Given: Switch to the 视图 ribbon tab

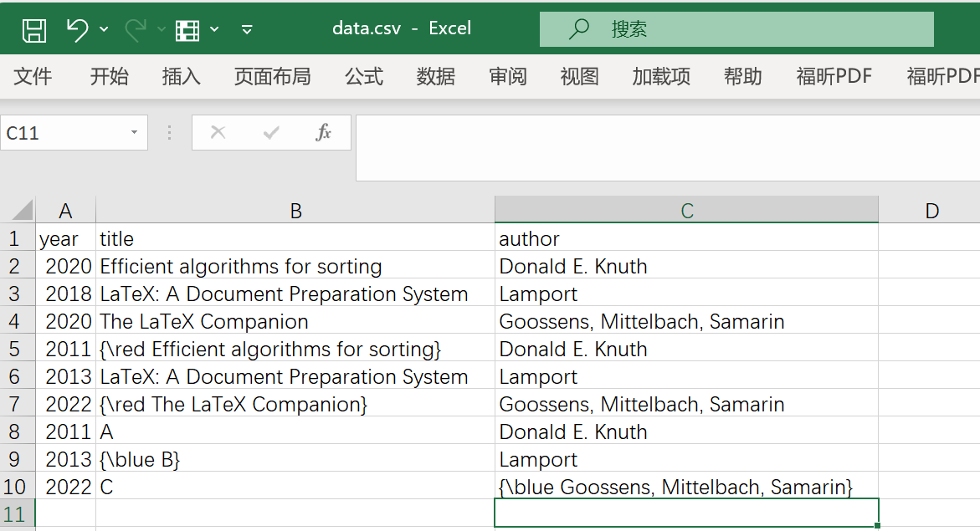Looking at the screenshot, I should (x=579, y=76).
